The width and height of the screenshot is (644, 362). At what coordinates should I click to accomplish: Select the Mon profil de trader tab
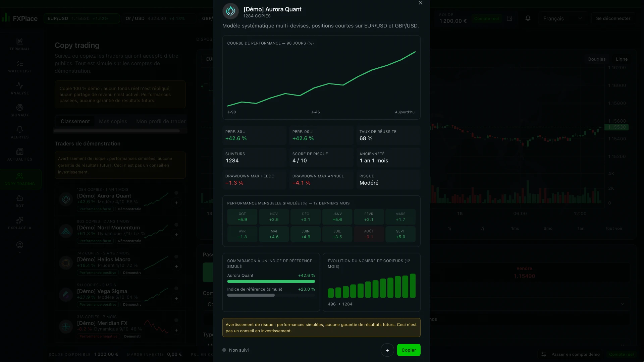161,121
